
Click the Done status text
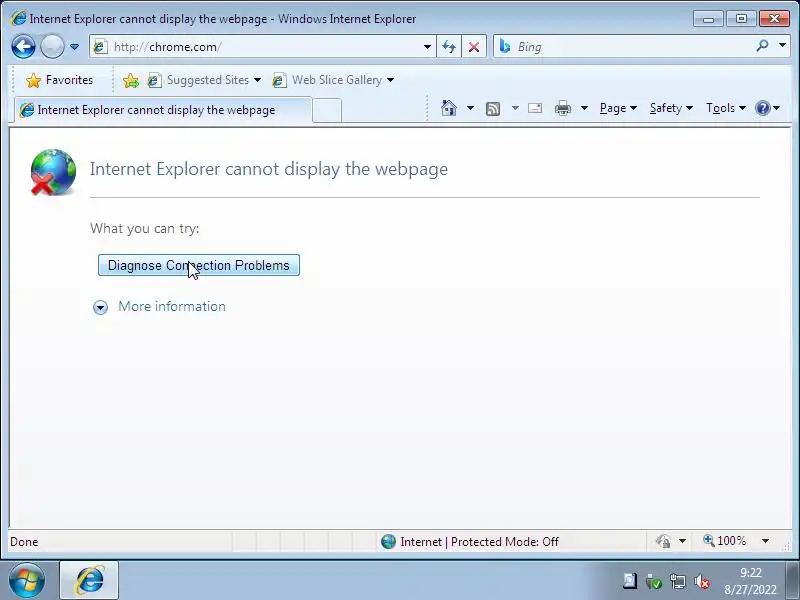tap(24, 541)
